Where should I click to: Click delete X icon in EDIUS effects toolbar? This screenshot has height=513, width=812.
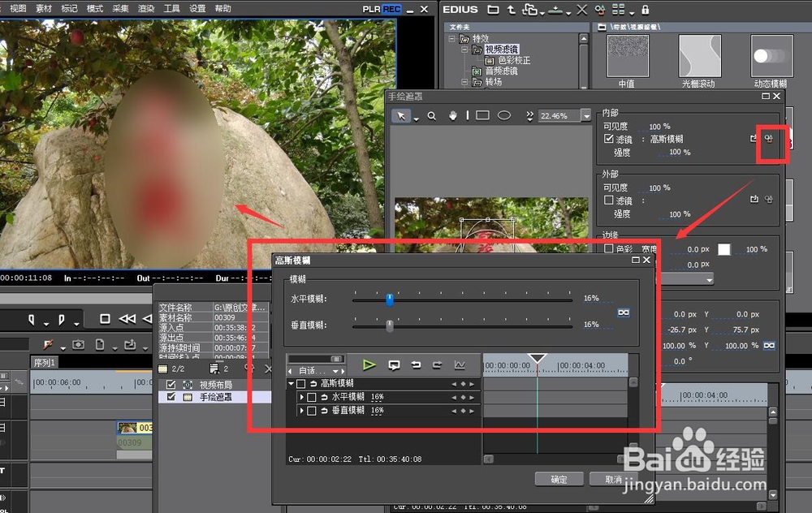click(582, 9)
